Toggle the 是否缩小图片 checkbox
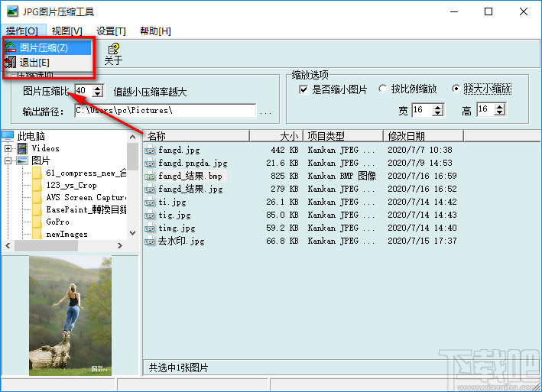 pos(303,90)
